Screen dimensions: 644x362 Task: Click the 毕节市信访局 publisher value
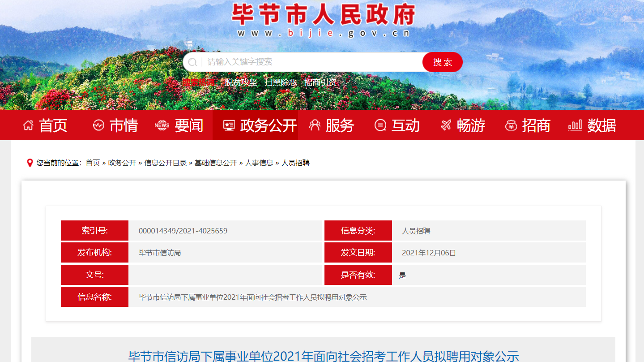[x=160, y=253]
